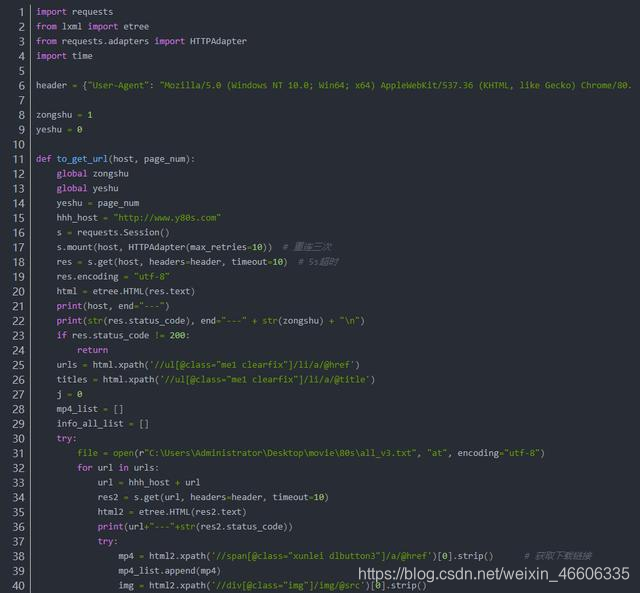Click 'mp4_list' assignment on line 28
The height and width of the screenshot is (593, 640).
click(x=90, y=409)
